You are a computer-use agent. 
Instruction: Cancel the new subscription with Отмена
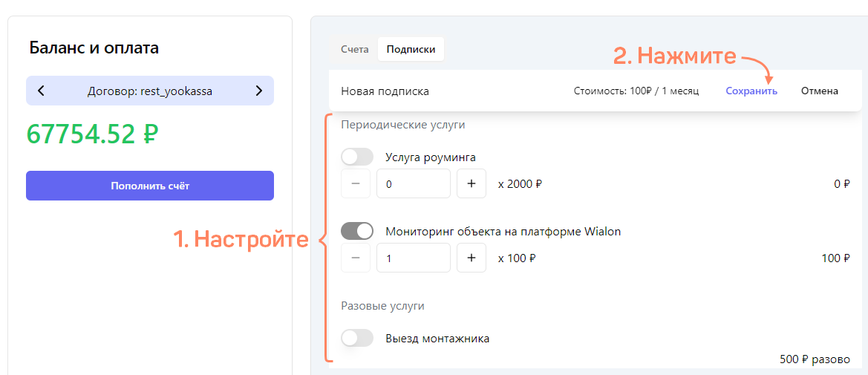click(819, 91)
